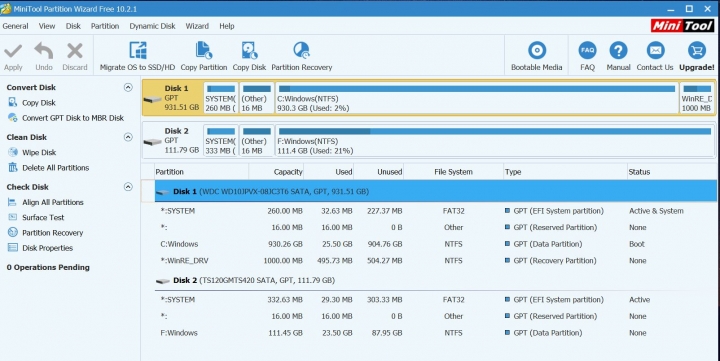Sort by File System column header

(453, 172)
